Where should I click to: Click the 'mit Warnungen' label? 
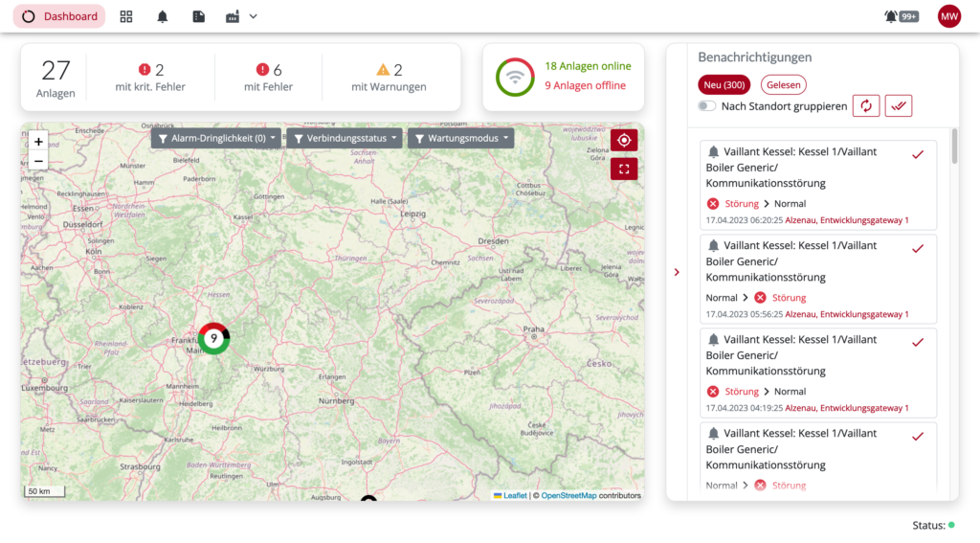389,87
